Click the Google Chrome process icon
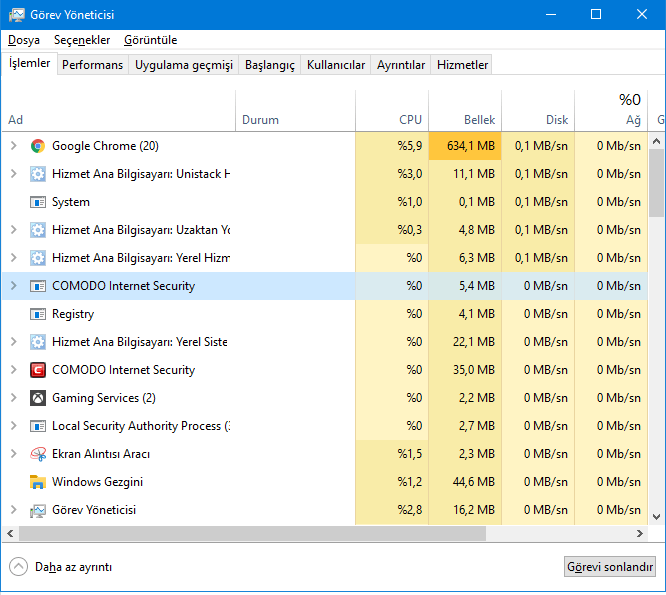 [x=38, y=146]
